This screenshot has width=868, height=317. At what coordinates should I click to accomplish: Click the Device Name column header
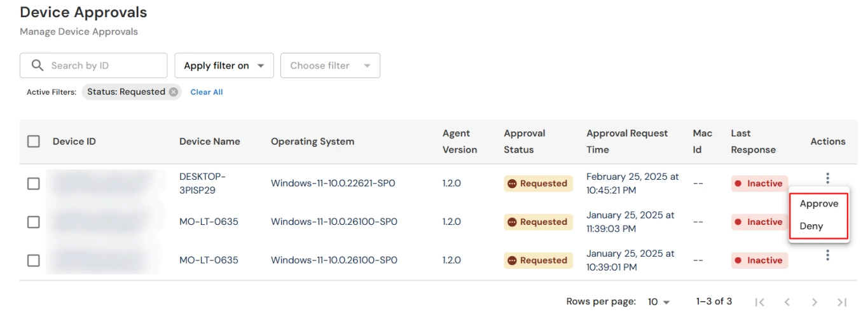click(x=210, y=142)
